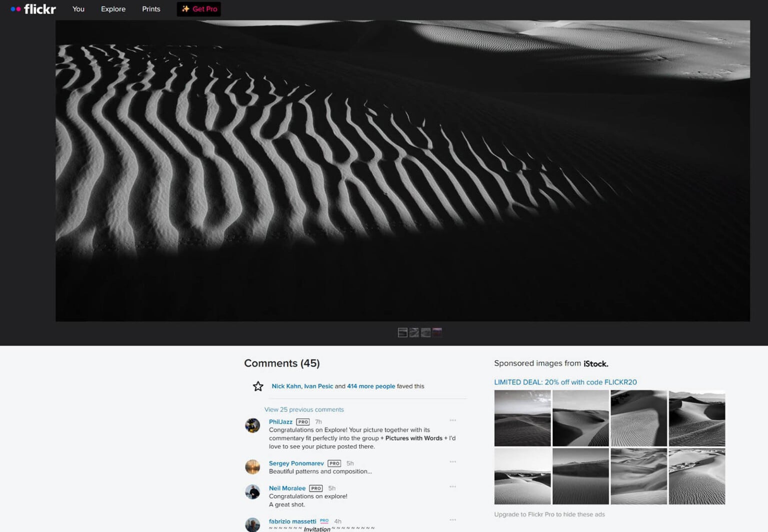Click Neil Moralee's avatar
The image size is (768, 532).
[252, 492]
